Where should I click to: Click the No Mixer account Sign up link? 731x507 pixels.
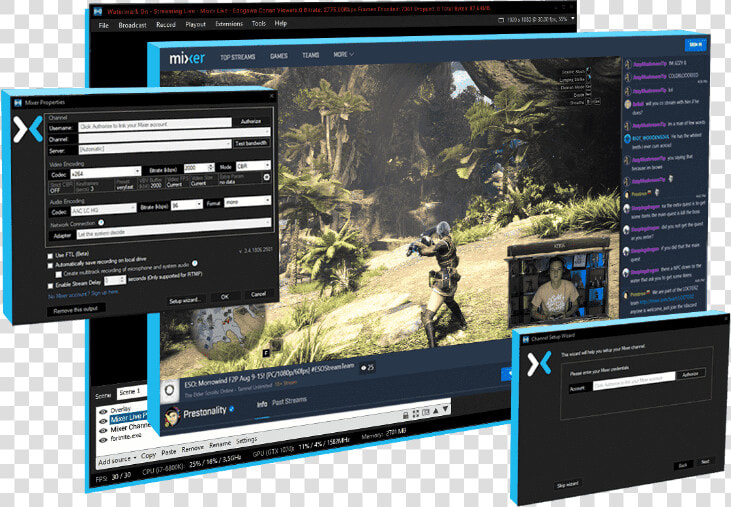(83, 294)
